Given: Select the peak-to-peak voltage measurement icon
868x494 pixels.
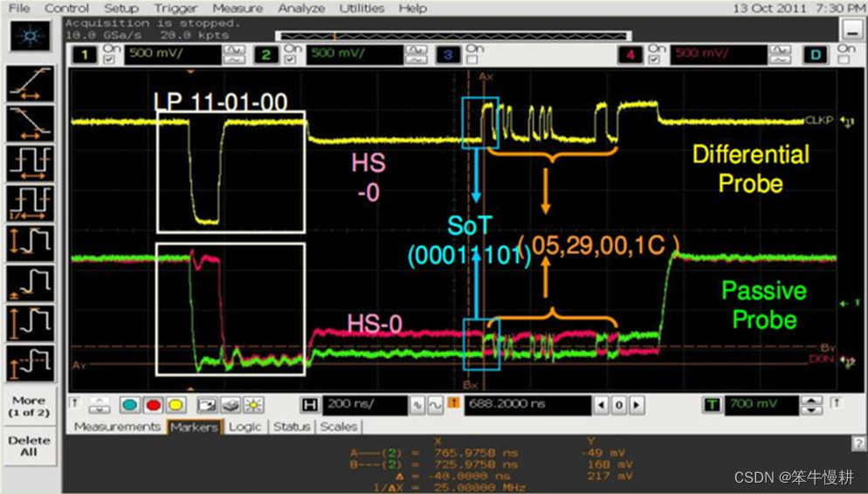Looking at the screenshot, I should [31, 243].
